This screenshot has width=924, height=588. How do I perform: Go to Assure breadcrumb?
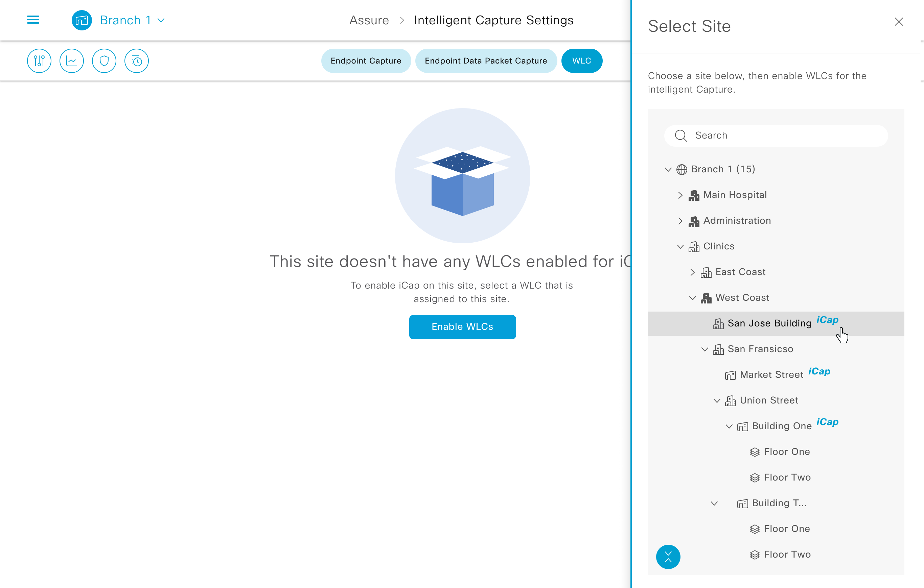pyautogui.click(x=369, y=20)
